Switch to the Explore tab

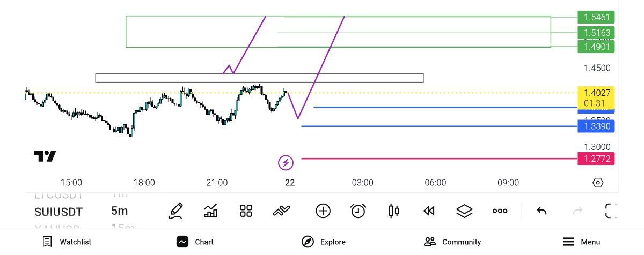click(324, 242)
